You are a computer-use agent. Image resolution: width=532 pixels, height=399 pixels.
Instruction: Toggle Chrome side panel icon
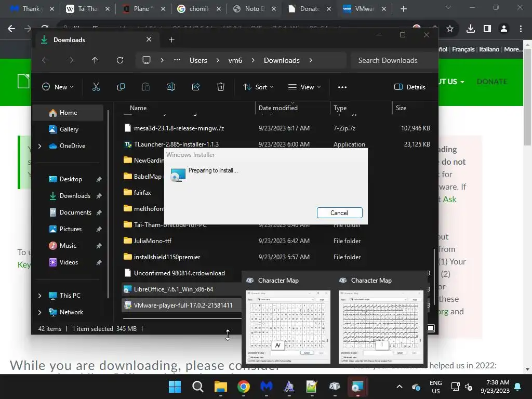pos(487,29)
